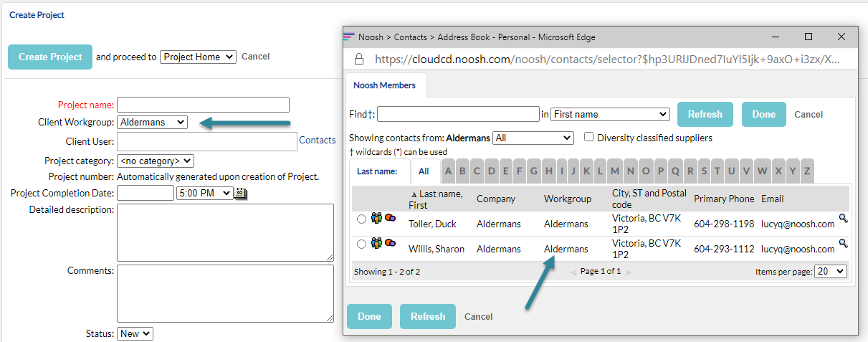Filter last names by letter H
868x342 pixels.
coord(548,171)
